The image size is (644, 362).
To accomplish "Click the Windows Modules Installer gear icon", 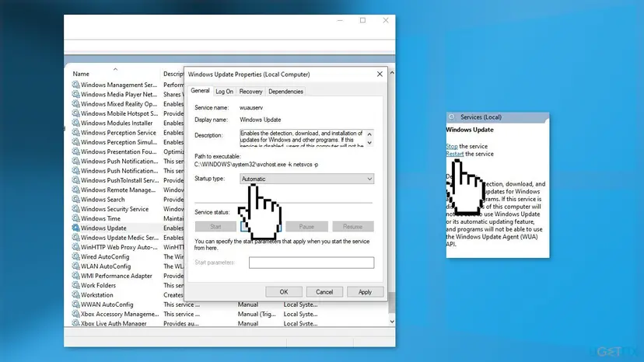I will (x=75, y=123).
